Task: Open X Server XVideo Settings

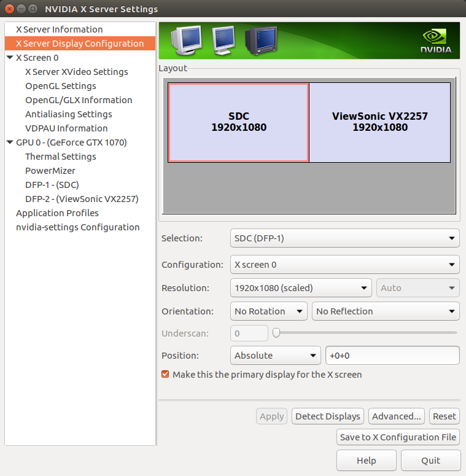Action: pos(77,72)
